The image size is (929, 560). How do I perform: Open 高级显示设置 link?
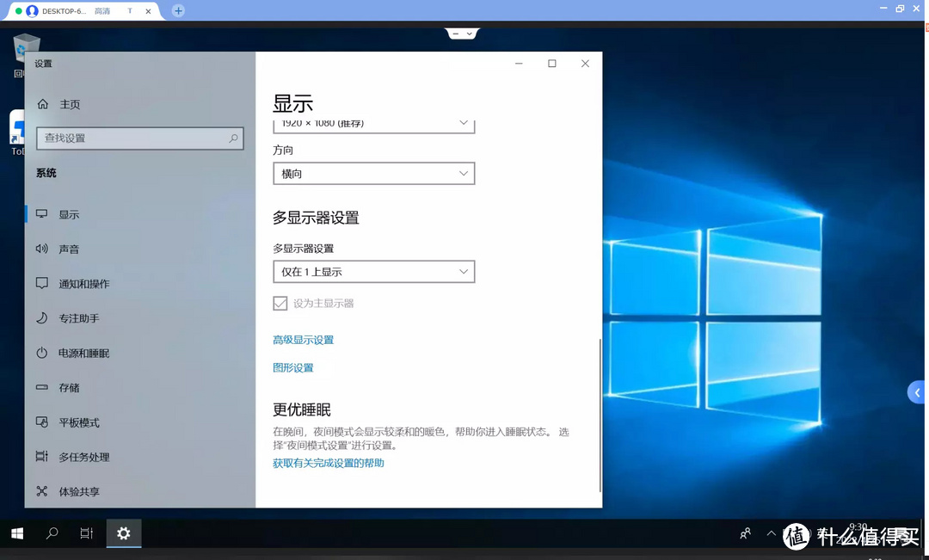tap(304, 340)
